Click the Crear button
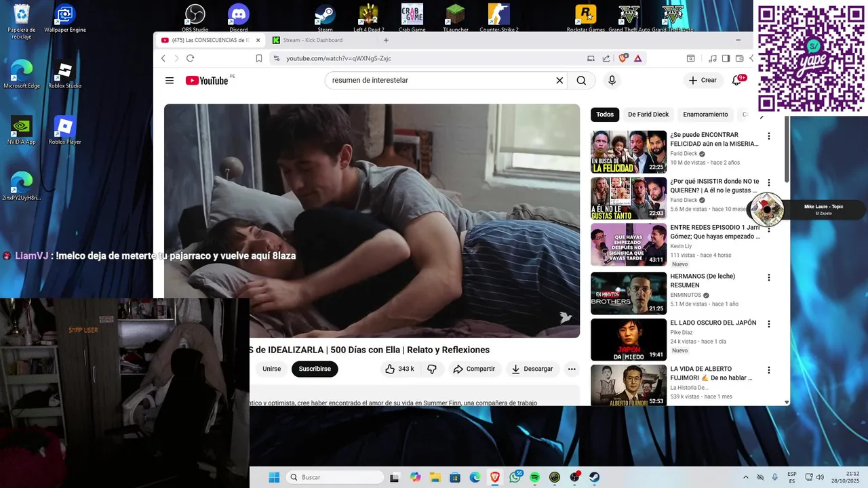This screenshot has height=488, width=868. [702, 80]
